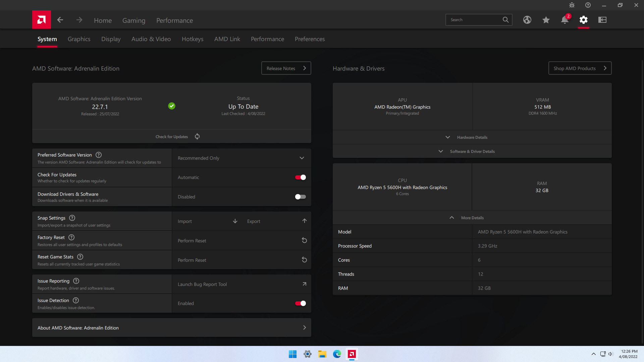644x362 pixels.
Task: Click the volume icon in system tray
Action: 610,354
